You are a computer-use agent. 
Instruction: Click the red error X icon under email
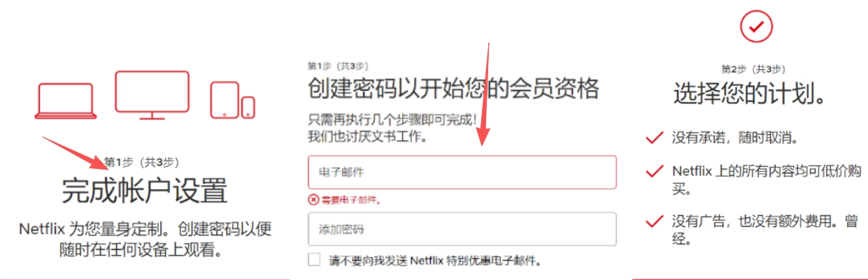click(313, 200)
